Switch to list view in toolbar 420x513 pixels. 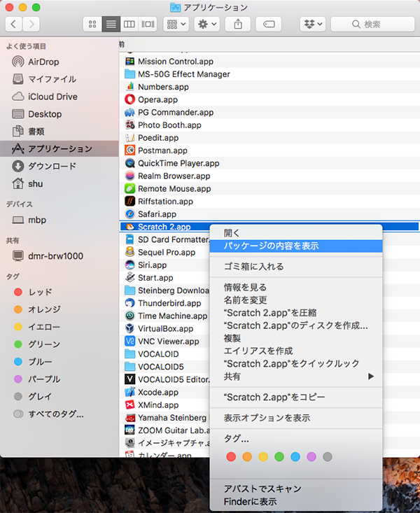click(111, 24)
